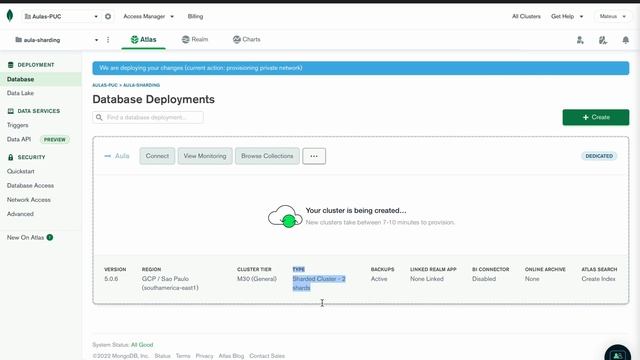This screenshot has height=360, width=640.
Task: Open Quickstart in the sidebar
Action: pos(20,171)
